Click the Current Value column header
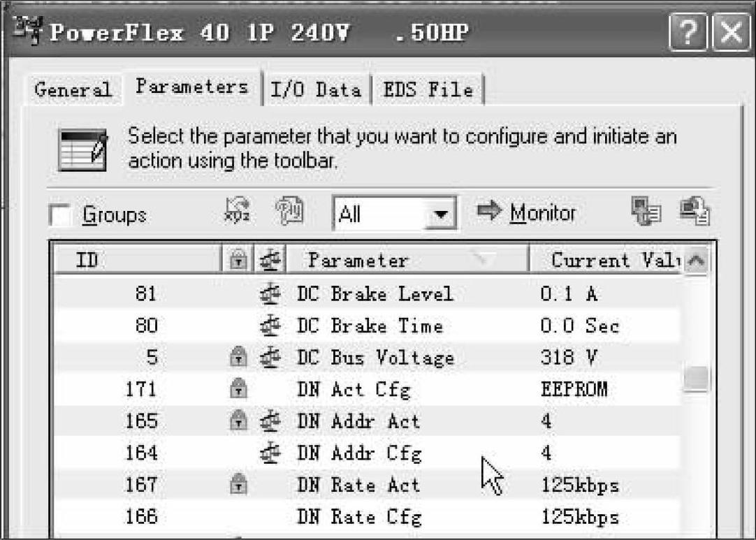The height and width of the screenshot is (540, 756). [606, 261]
